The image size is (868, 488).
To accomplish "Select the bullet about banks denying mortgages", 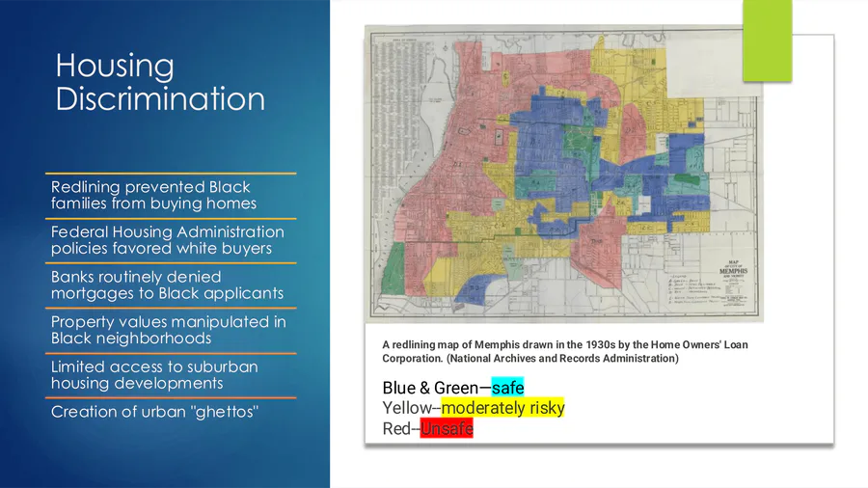I will tap(167, 285).
